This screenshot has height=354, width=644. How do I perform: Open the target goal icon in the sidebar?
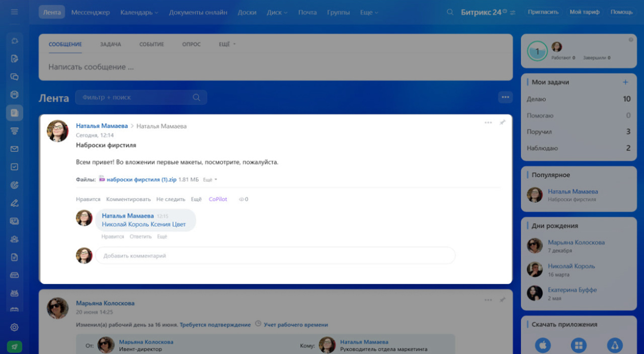[x=14, y=185]
